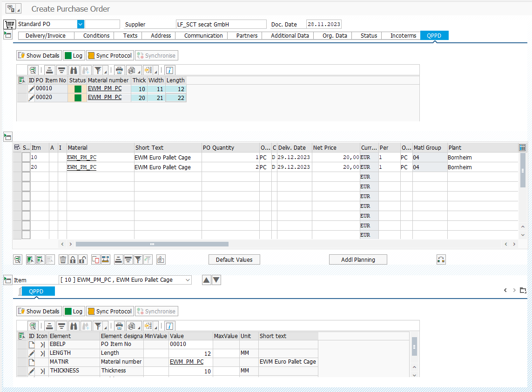Open the Incoterms tab
The height and width of the screenshot is (392, 532).
pos(403,35)
